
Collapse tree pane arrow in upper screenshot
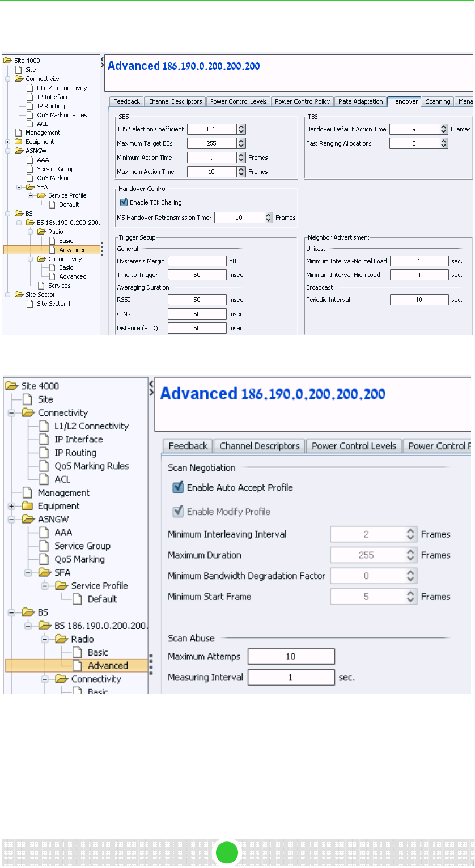click(x=102, y=58)
